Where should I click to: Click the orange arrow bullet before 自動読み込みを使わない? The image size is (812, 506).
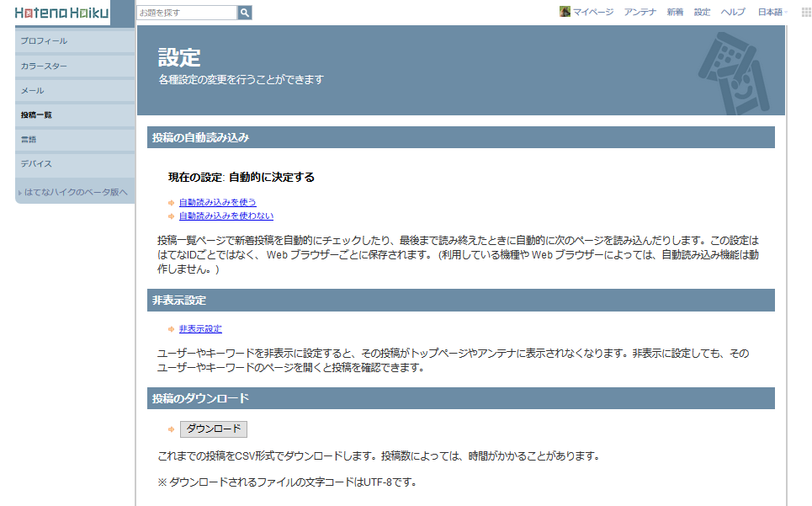pyautogui.click(x=172, y=216)
